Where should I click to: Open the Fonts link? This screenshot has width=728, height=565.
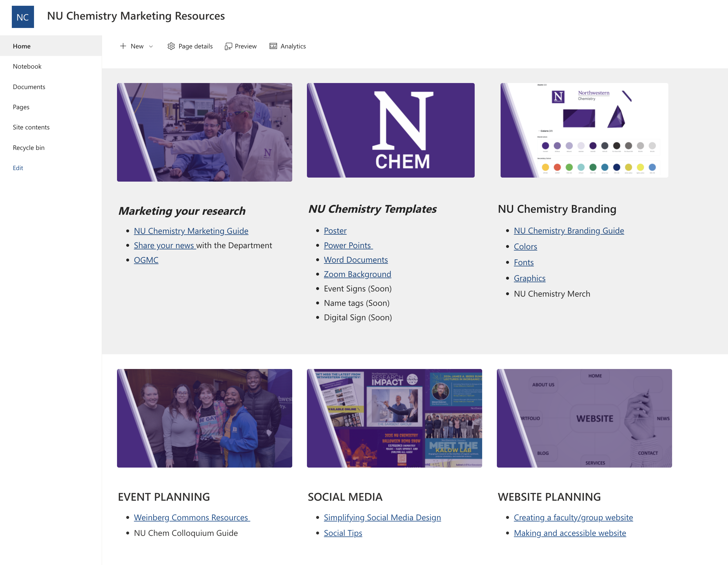pos(524,262)
